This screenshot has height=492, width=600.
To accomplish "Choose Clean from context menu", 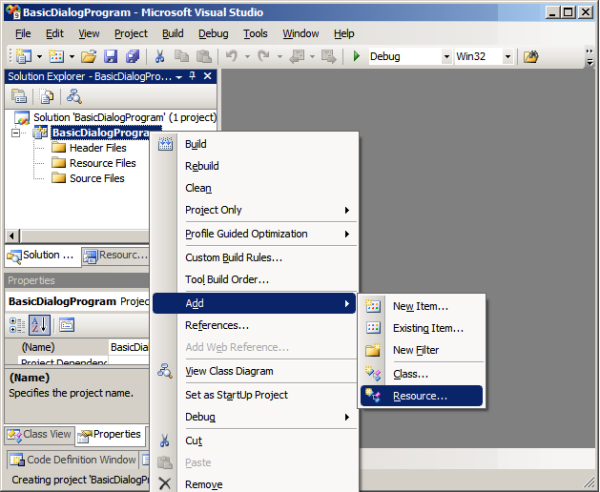I will (254, 188).
